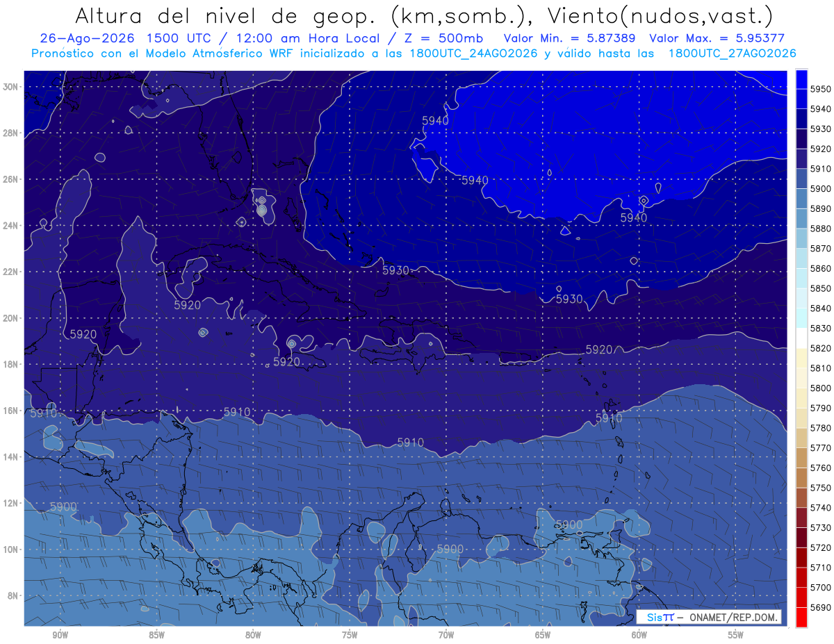The width and height of the screenshot is (834, 644).
Task: Click the 10N latitude axis label
Action: click(x=10, y=550)
